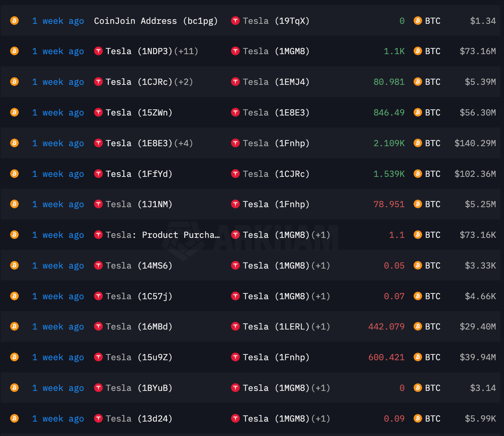Click the Bitcoin chain icon in CoinJoin Address row

coord(14,21)
